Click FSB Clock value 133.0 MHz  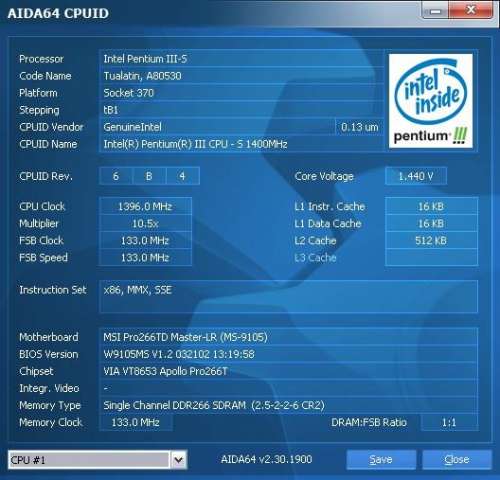145,240
